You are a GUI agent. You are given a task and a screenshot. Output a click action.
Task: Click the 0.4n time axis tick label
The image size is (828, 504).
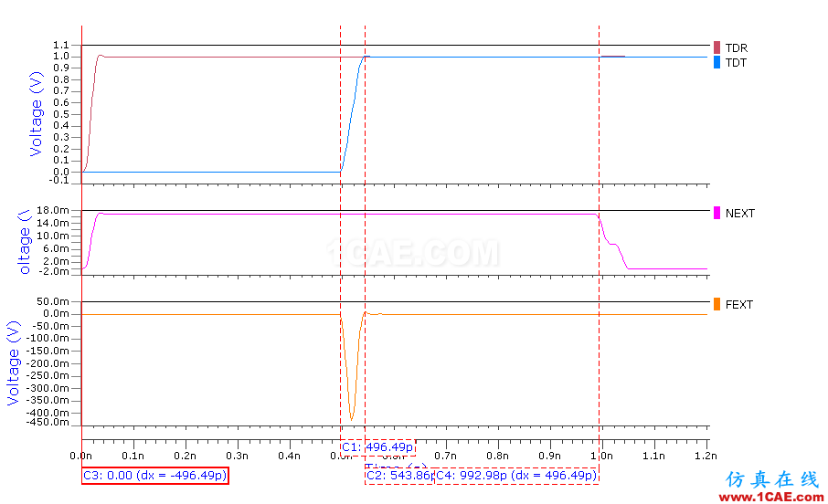[x=290, y=456]
